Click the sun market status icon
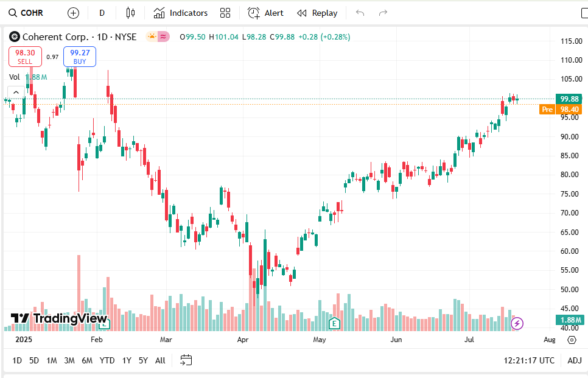This screenshot has height=378, width=588. coord(152,37)
